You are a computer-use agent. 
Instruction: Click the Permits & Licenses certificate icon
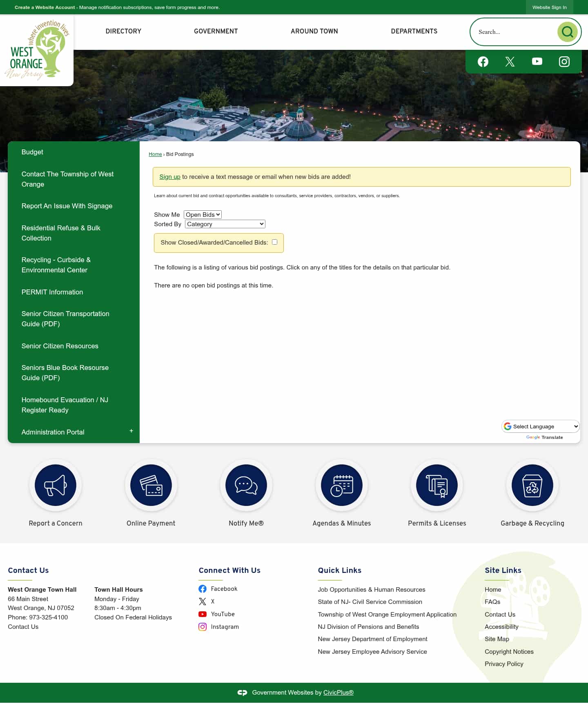click(x=437, y=485)
